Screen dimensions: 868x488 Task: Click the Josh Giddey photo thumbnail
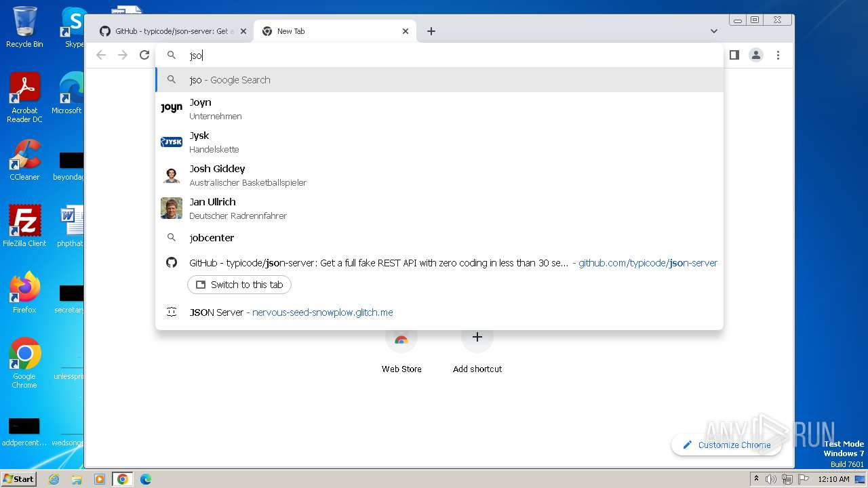point(172,175)
